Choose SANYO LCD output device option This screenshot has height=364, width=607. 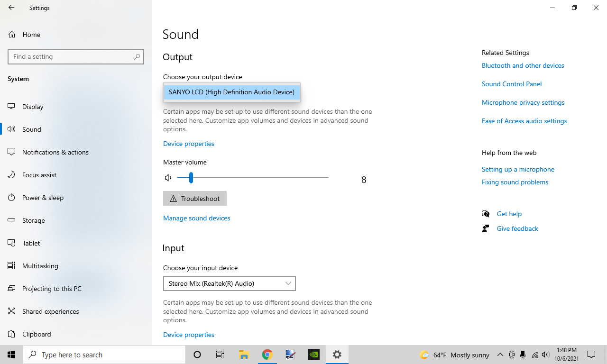(231, 92)
